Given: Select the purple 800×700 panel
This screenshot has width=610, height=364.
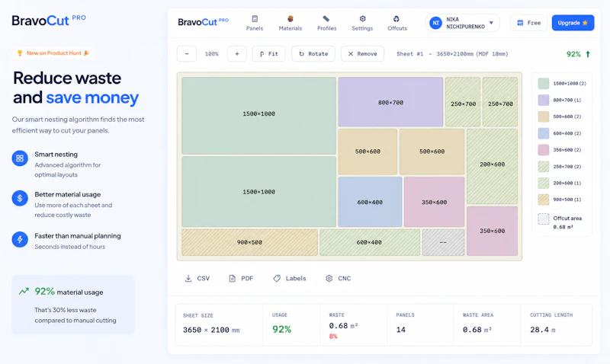Looking at the screenshot, I should 390,102.
